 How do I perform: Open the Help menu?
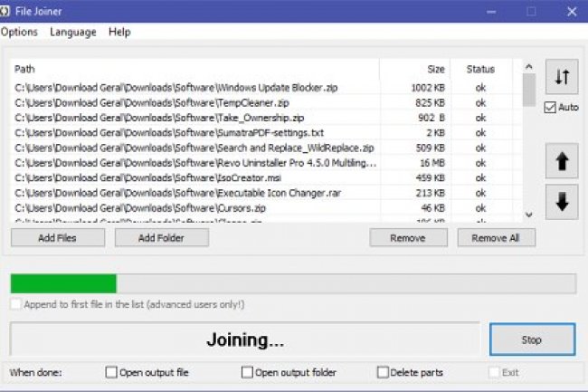(119, 32)
